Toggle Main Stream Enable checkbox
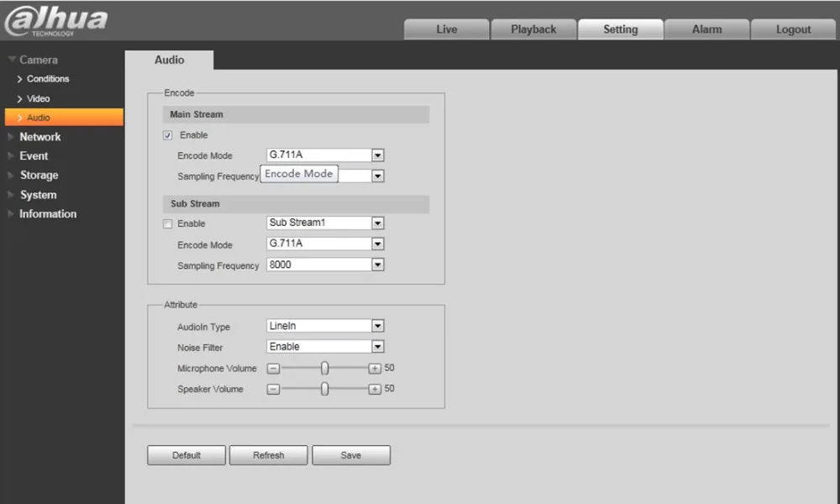Viewport: 840px width, 504px height. pyautogui.click(x=168, y=135)
